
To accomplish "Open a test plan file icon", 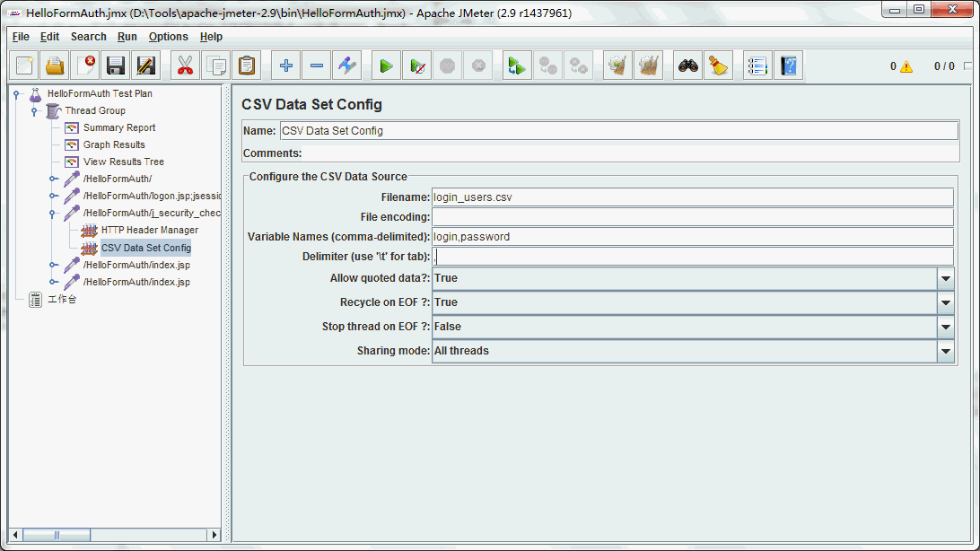I will pyautogui.click(x=55, y=66).
